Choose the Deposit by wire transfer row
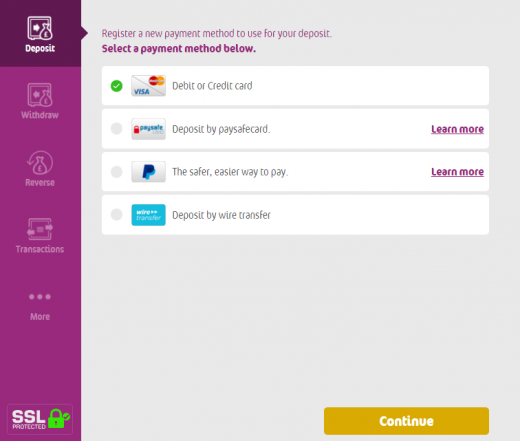The image size is (520, 441). tap(295, 215)
